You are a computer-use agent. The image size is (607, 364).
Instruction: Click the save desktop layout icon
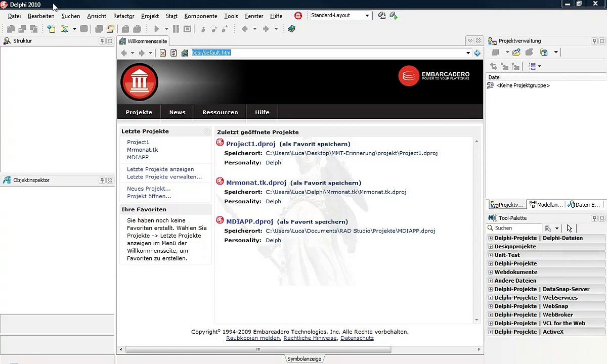click(382, 16)
